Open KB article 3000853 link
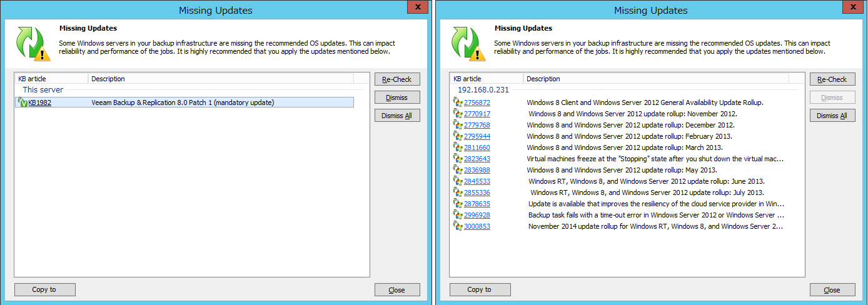This screenshot has height=305, width=868. click(x=477, y=226)
